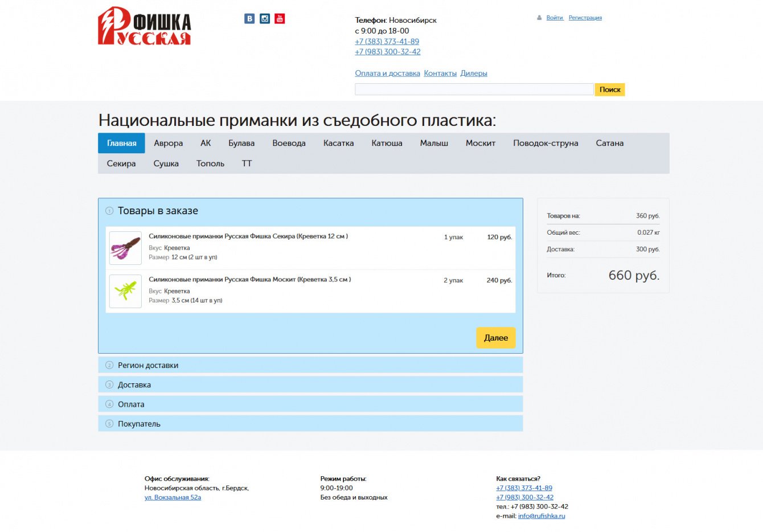
Task: Open the YouTube channel icon
Action: pyautogui.click(x=280, y=19)
